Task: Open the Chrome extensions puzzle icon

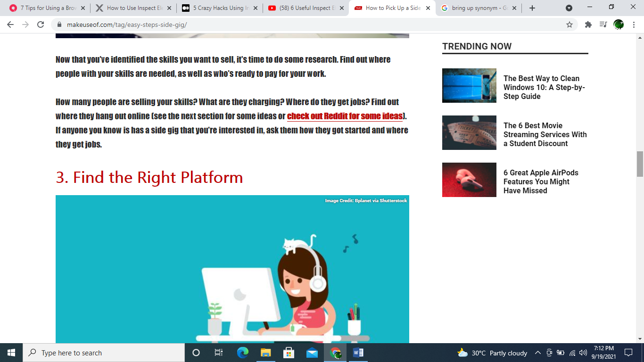Action: click(588, 25)
